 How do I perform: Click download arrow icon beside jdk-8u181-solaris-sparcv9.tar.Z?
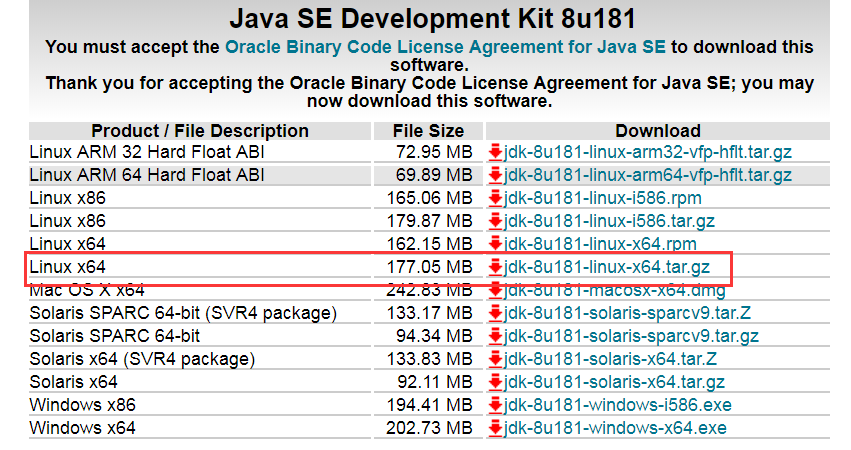pyautogui.click(x=495, y=313)
